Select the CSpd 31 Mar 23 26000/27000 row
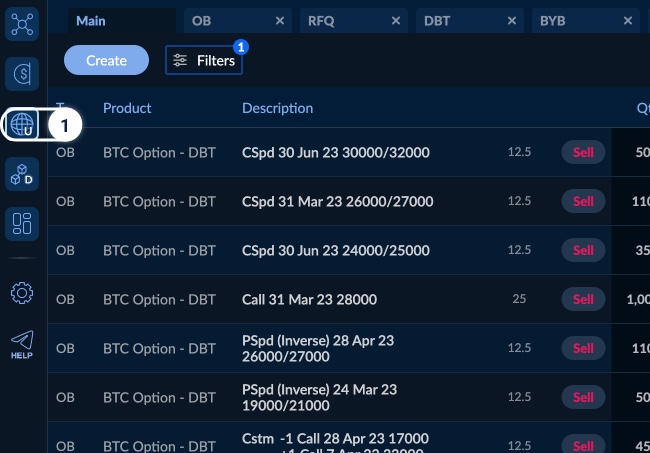Viewport: 650px width, 453px height. [337, 201]
